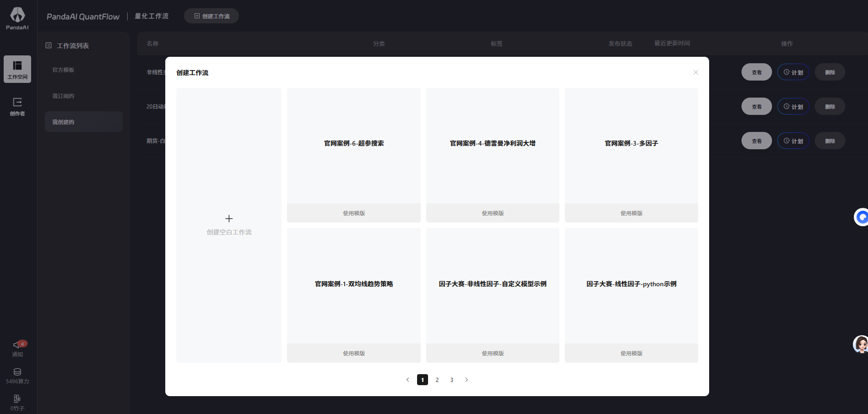Jump to template page 3
868x414 pixels.
pyautogui.click(x=452, y=380)
